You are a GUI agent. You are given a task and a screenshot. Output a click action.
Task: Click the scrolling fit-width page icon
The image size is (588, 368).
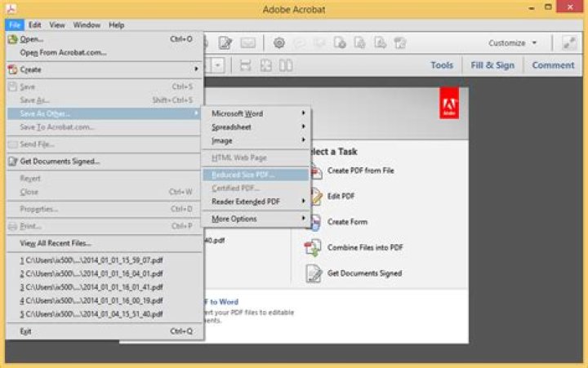click(245, 65)
